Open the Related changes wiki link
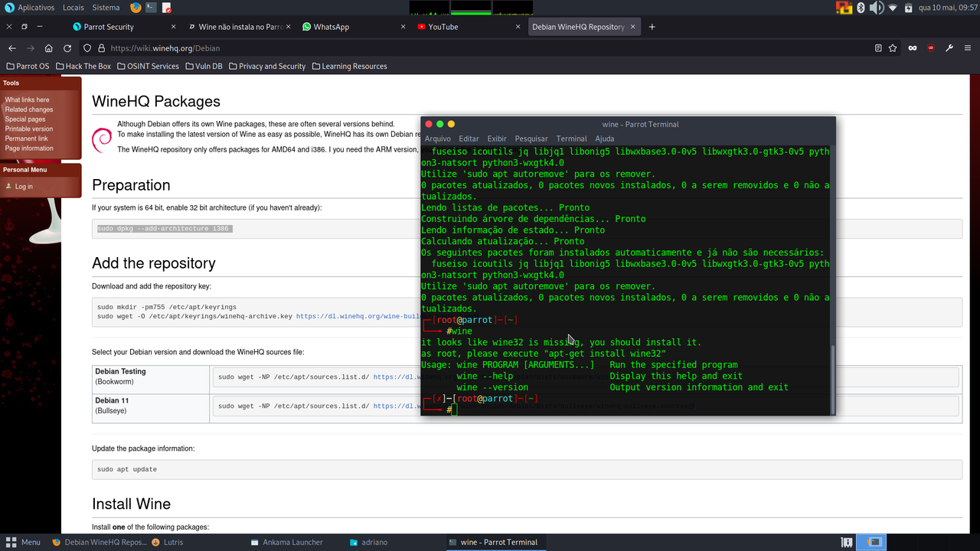Viewport: 980px width, 551px height. 29,109
